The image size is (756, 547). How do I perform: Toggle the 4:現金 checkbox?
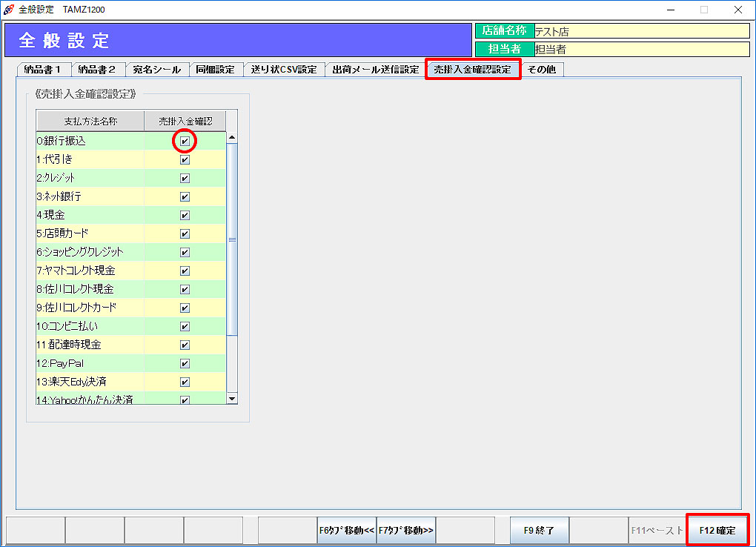pyautogui.click(x=185, y=215)
